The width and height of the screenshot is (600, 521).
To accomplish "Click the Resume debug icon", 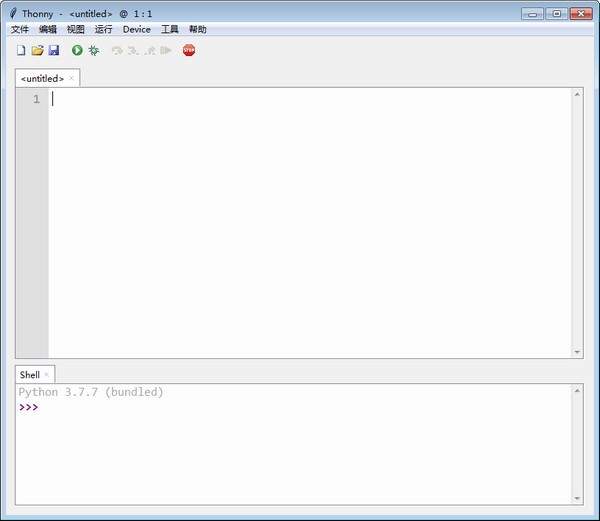I will click(166, 50).
